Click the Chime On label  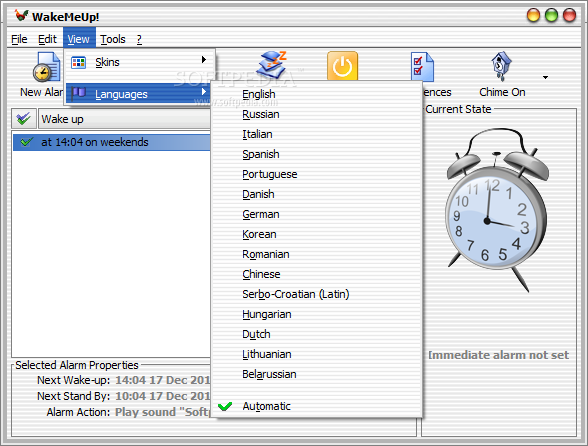pos(502,92)
